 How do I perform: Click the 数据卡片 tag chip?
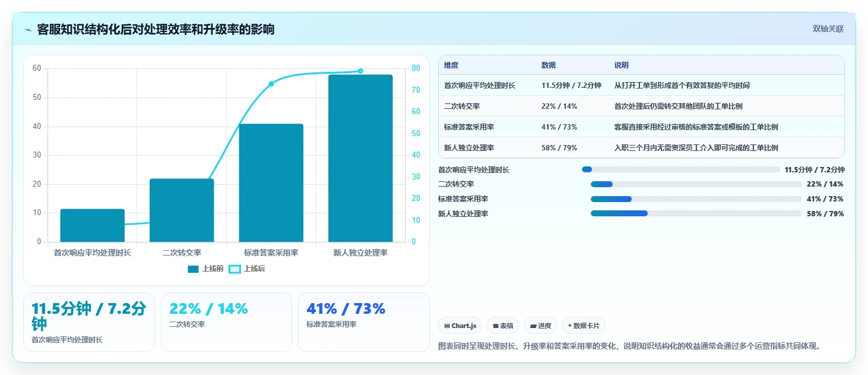pos(584,326)
